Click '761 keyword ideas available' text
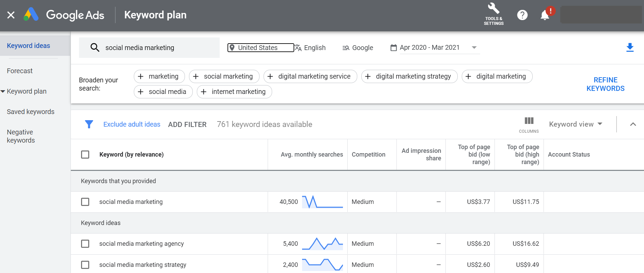The width and height of the screenshot is (644, 273). [265, 124]
